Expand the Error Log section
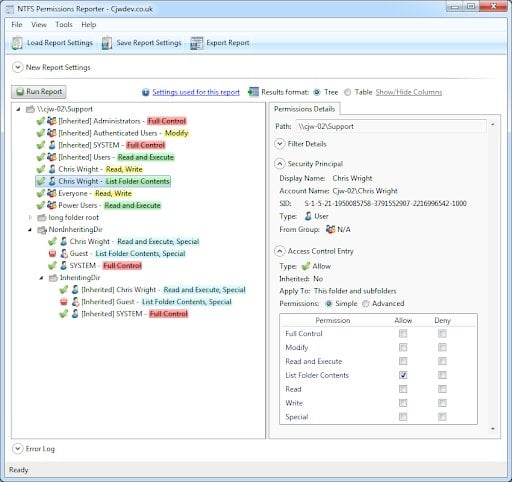The width and height of the screenshot is (512, 482). (17, 449)
